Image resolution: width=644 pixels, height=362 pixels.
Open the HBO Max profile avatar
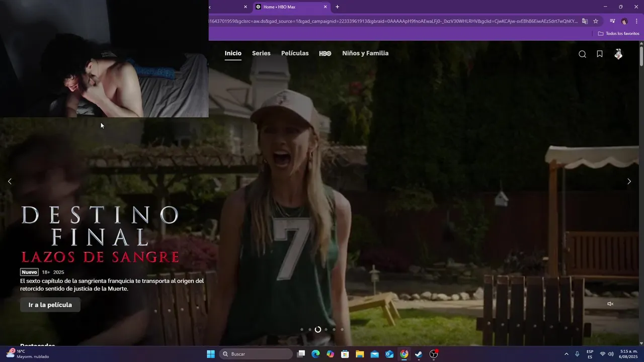click(618, 54)
